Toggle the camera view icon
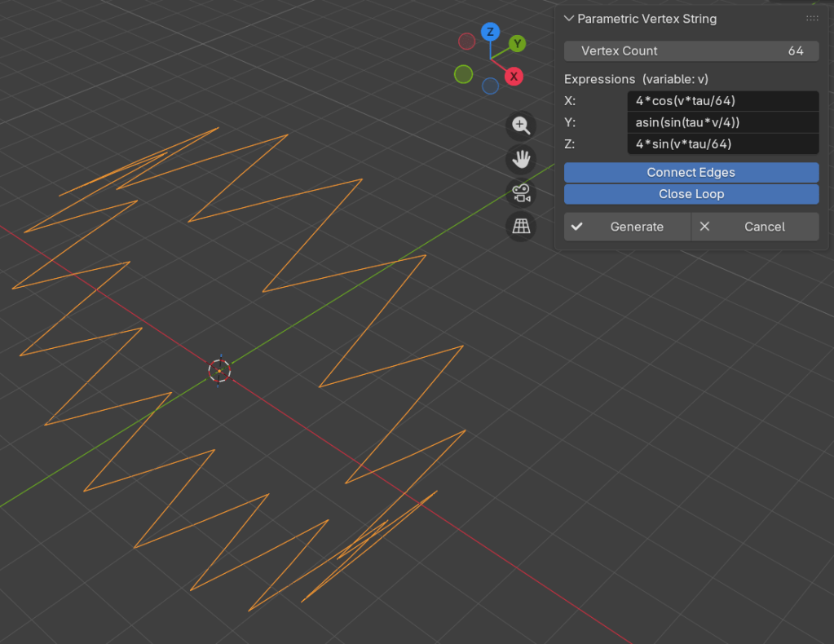The height and width of the screenshot is (644, 834). tap(521, 193)
